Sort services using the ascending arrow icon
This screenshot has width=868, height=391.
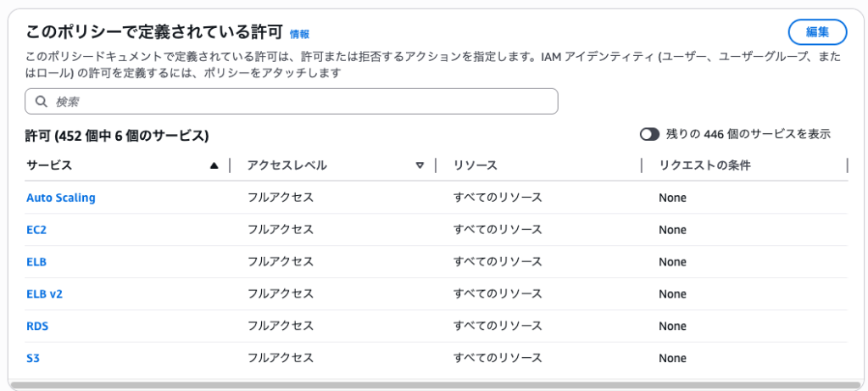point(214,165)
